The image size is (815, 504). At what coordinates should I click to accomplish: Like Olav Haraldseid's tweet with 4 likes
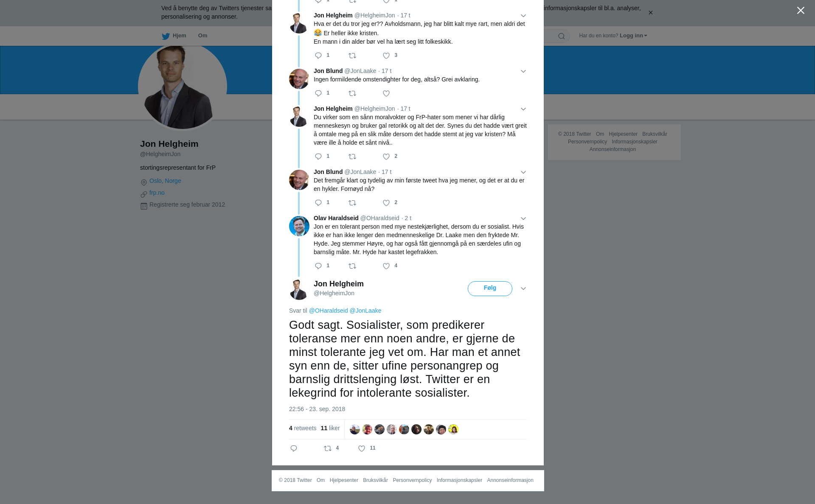386,266
